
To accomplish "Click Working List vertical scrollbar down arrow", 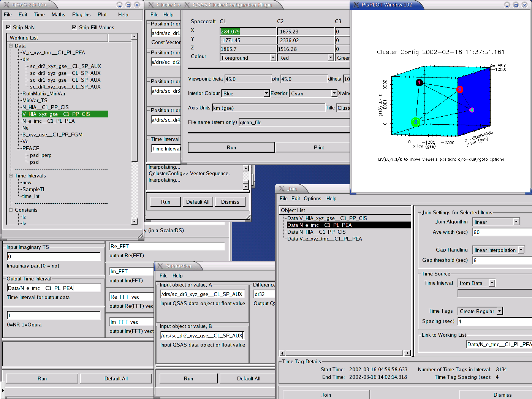I will tap(134, 222).
